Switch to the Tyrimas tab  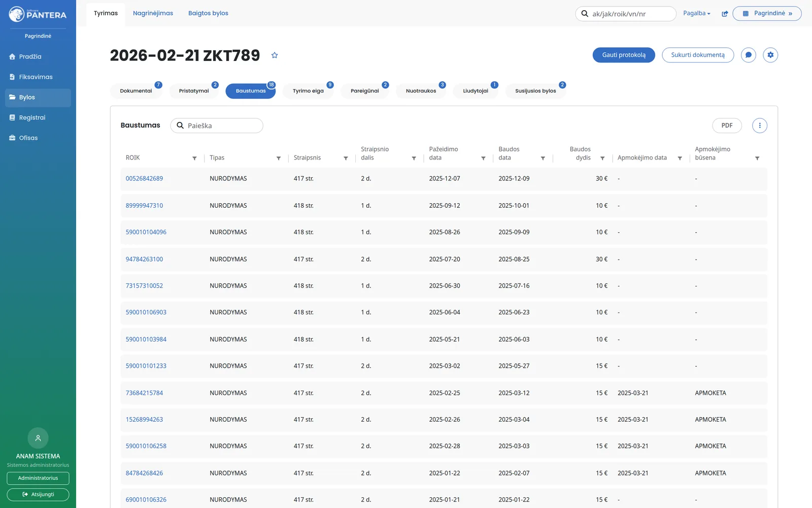pos(106,13)
